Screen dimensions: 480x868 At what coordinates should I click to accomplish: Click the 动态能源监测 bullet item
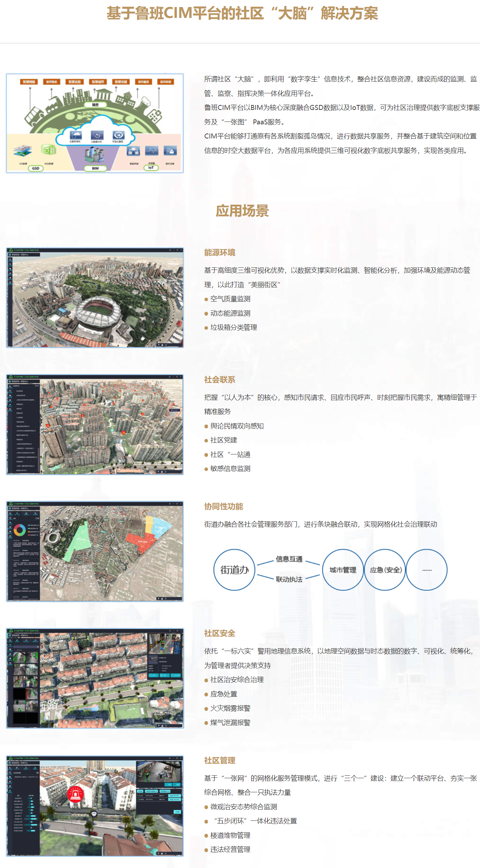tap(227, 313)
